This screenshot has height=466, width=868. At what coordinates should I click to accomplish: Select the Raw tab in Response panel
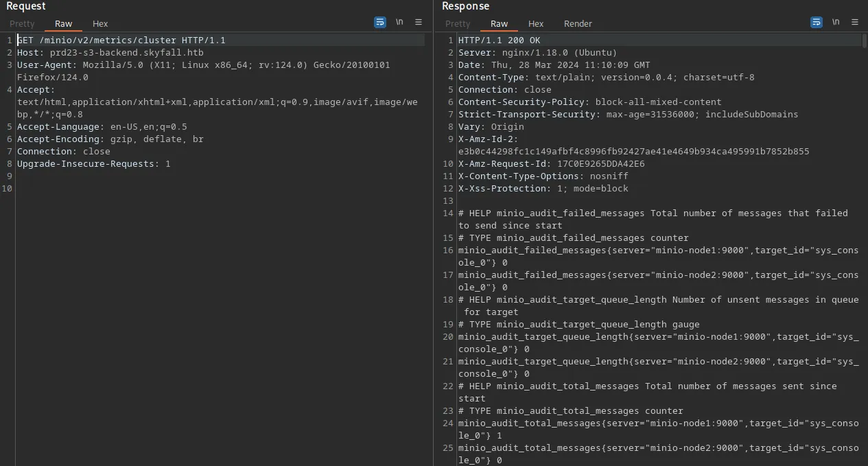[499, 24]
